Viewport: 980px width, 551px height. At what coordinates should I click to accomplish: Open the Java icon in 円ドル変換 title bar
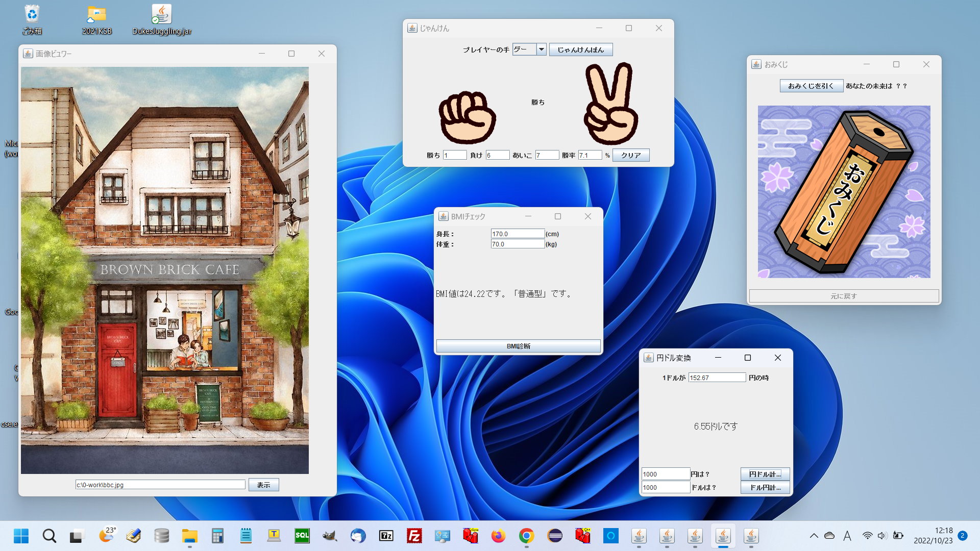648,358
